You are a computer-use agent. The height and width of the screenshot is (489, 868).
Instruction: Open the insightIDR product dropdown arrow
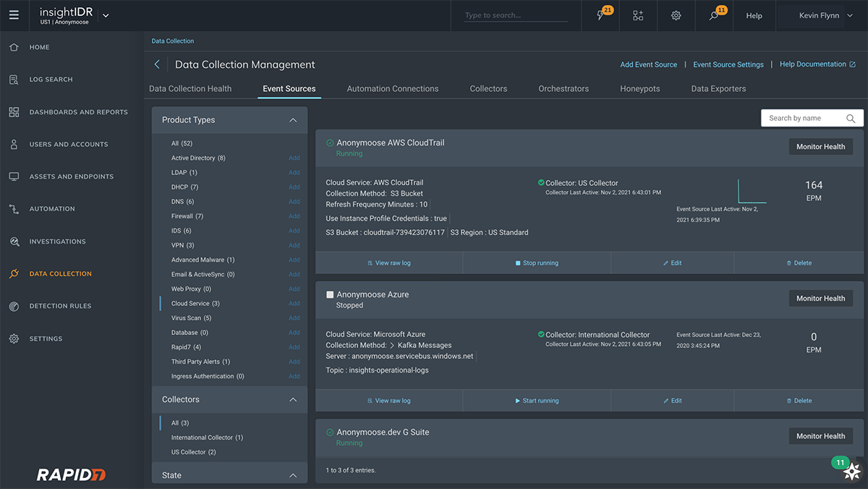106,15
